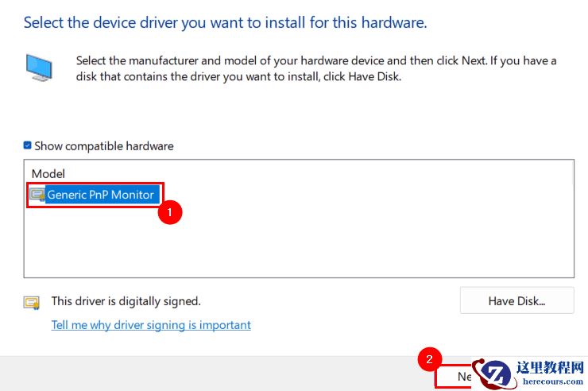The image size is (588, 391).
Task: Click the "This driver is digitally signed" text
Action: tap(126, 301)
